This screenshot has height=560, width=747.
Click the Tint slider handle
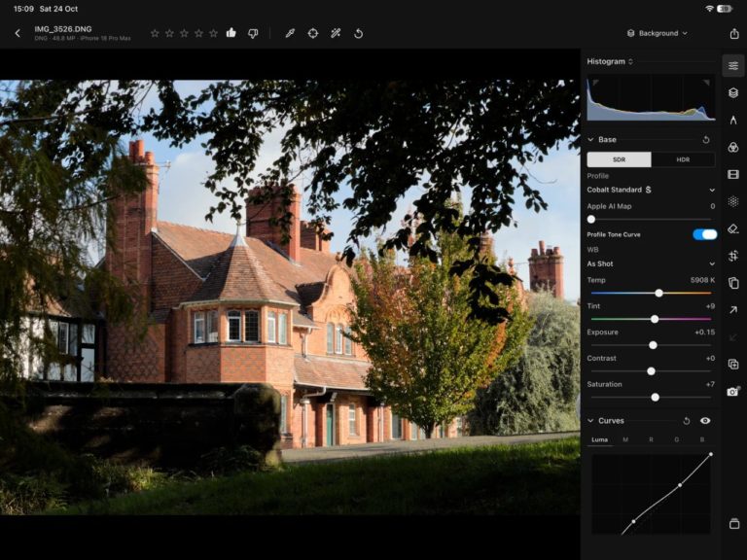point(655,319)
